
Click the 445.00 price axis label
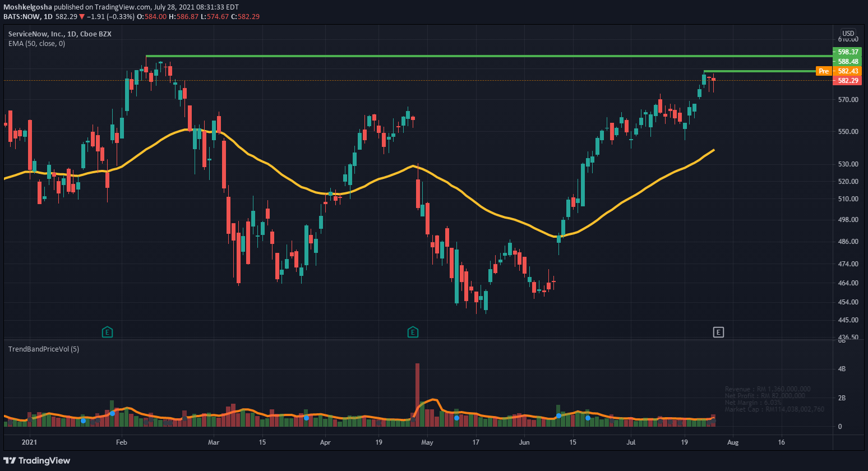tap(848, 320)
